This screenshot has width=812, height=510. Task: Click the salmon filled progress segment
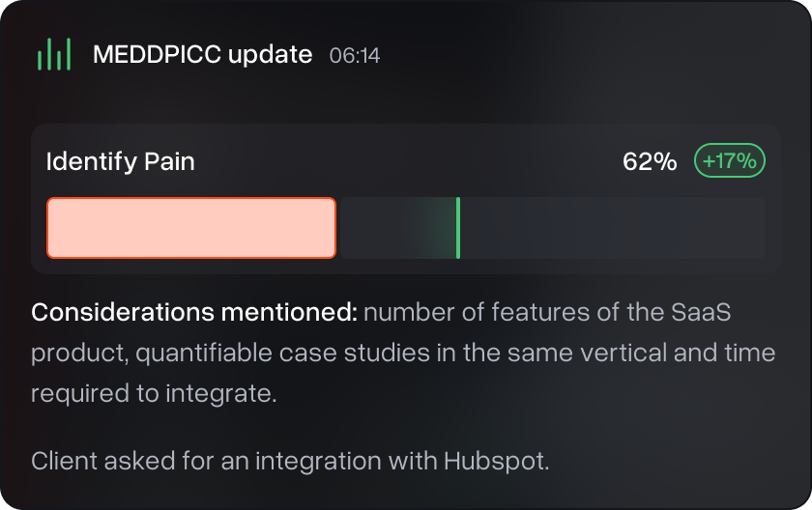(191, 228)
